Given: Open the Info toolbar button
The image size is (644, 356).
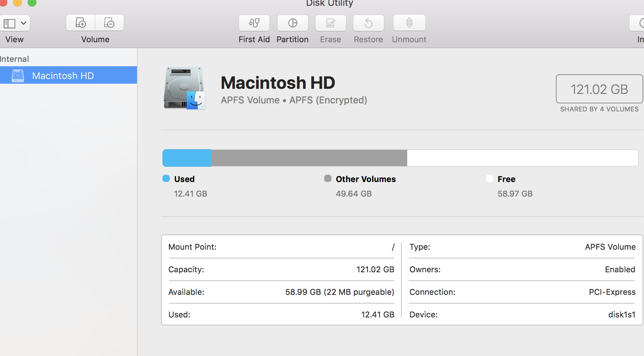Looking at the screenshot, I should pos(637,23).
